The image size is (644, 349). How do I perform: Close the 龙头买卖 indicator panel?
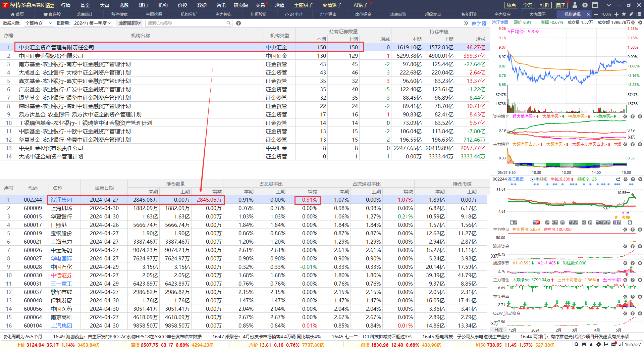pyautogui.click(x=640, y=297)
